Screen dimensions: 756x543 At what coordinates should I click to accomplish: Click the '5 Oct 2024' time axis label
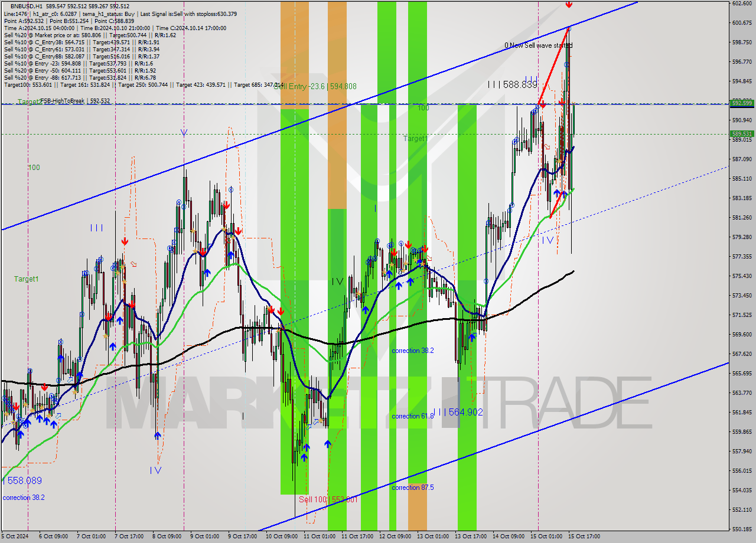tap(14, 537)
